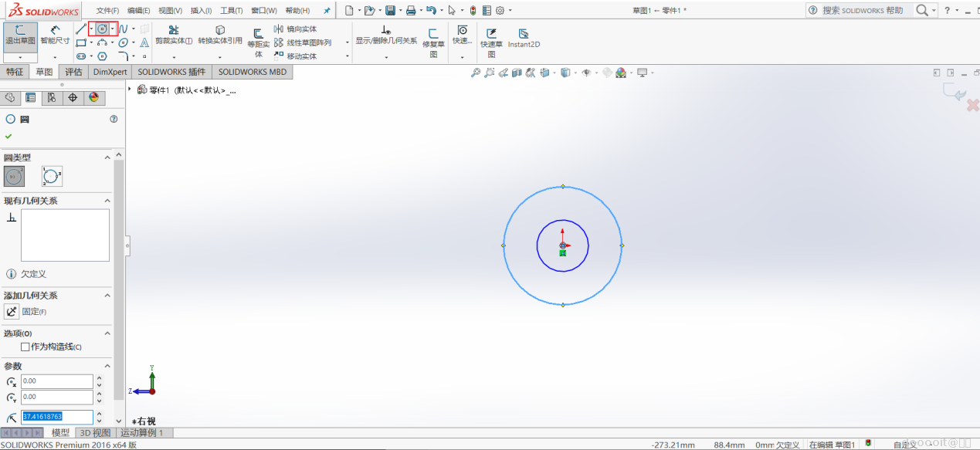Image resolution: width=980 pixels, height=450 pixels.
Task: Click the 固定 (Fix) relation button
Action: (x=12, y=312)
